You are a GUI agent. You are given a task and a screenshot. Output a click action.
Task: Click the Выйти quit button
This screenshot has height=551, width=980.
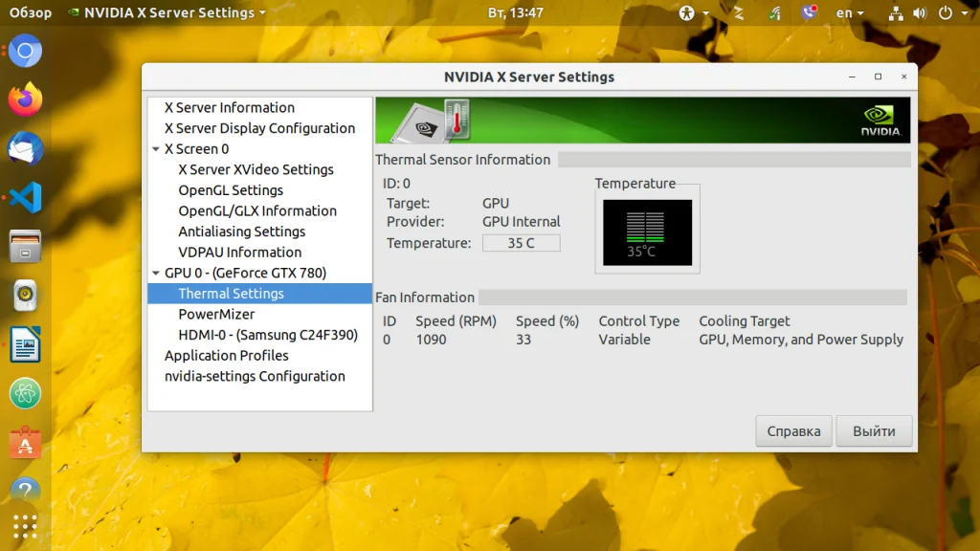(x=874, y=431)
